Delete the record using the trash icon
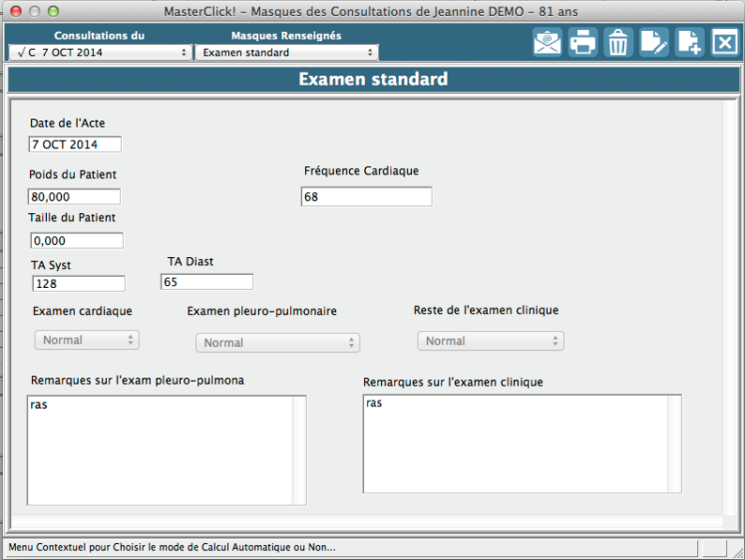 click(x=618, y=42)
